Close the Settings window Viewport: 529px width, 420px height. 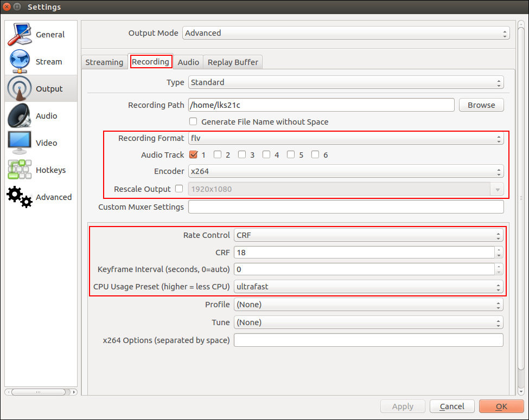click(x=7, y=7)
